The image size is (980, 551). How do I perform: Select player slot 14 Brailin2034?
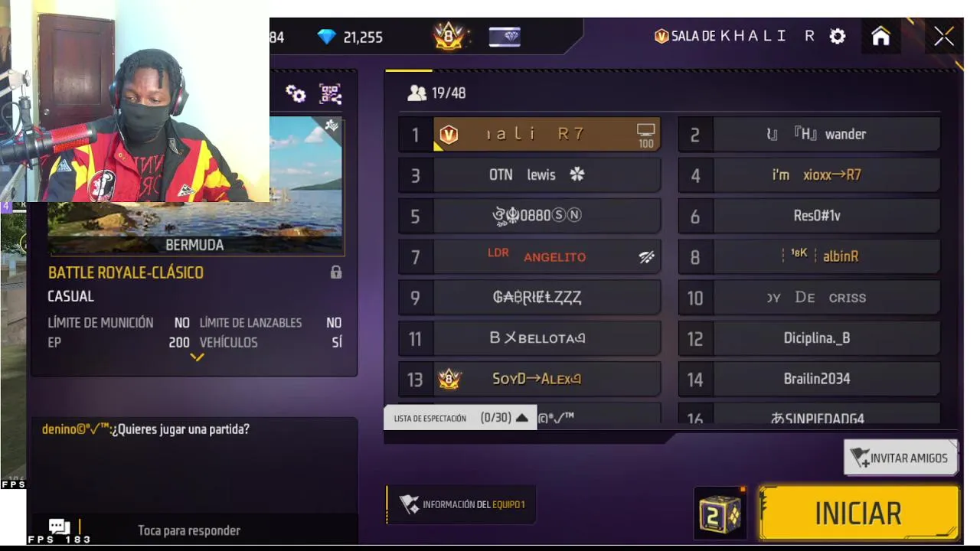[x=809, y=379]
